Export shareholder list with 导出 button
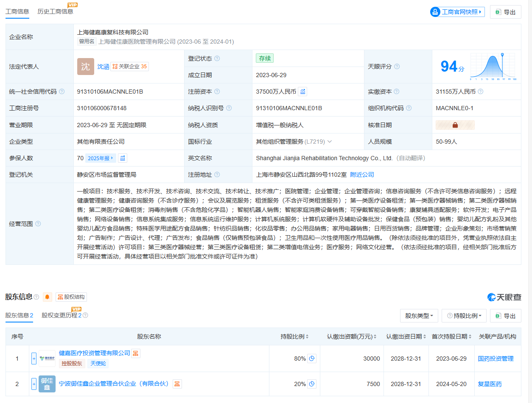The height and width of the screenshot is (403, 532). (x=505, y=316)
